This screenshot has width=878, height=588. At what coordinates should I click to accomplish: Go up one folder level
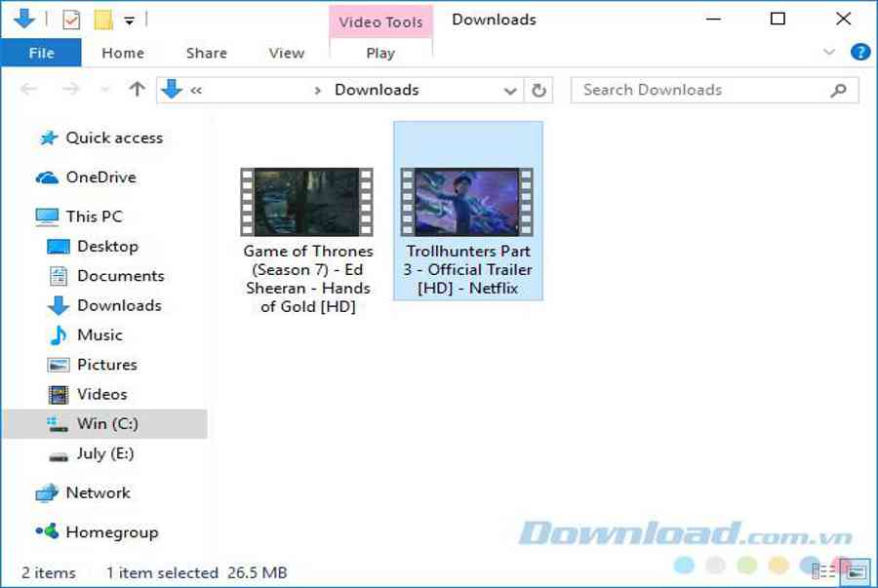137,90
